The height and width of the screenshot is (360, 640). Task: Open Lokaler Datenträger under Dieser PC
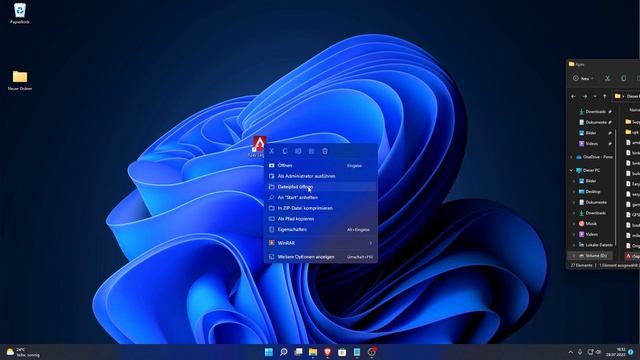[596, 245]
